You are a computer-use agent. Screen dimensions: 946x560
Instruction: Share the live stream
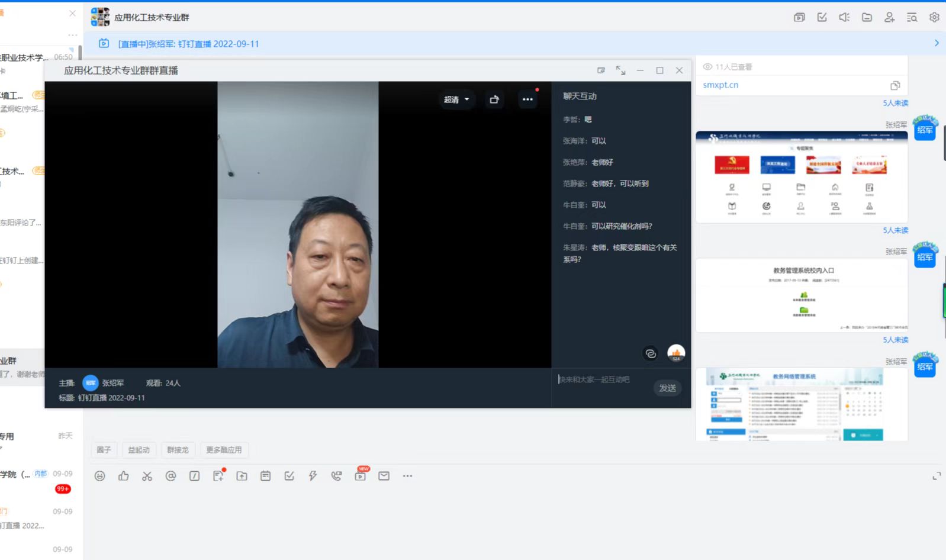tap(494, 99)
